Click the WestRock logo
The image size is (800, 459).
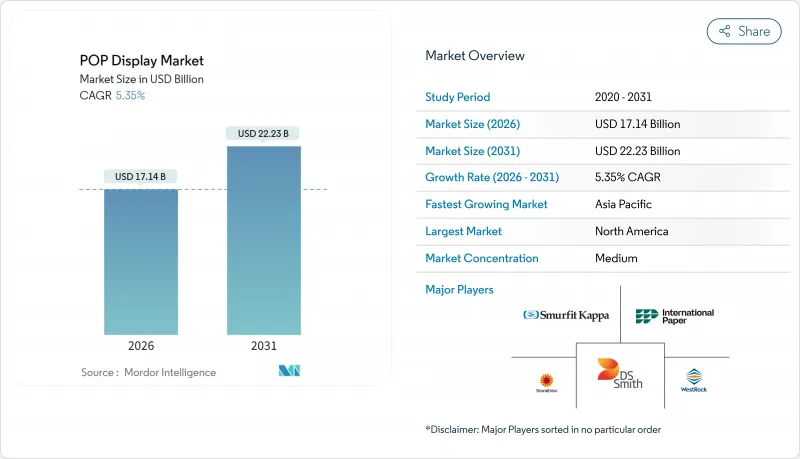(694, 379)
